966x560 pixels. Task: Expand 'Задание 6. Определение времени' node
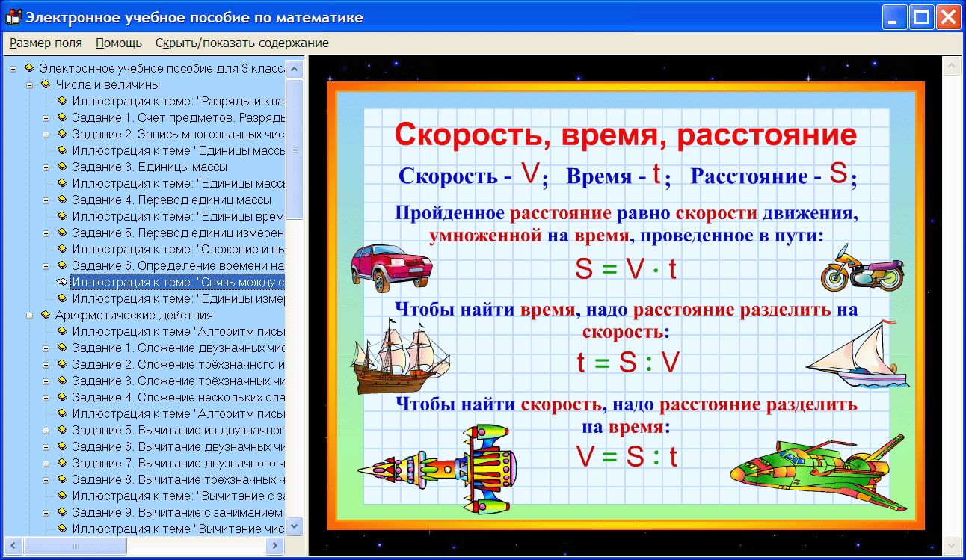tap(46, 266)
